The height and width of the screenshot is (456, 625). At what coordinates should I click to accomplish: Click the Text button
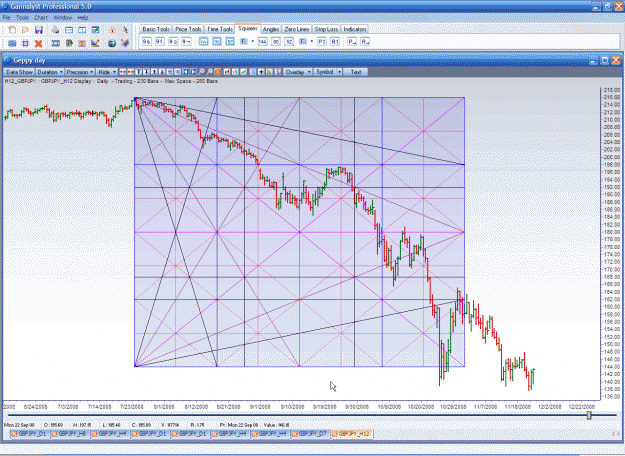coord(356,72)
